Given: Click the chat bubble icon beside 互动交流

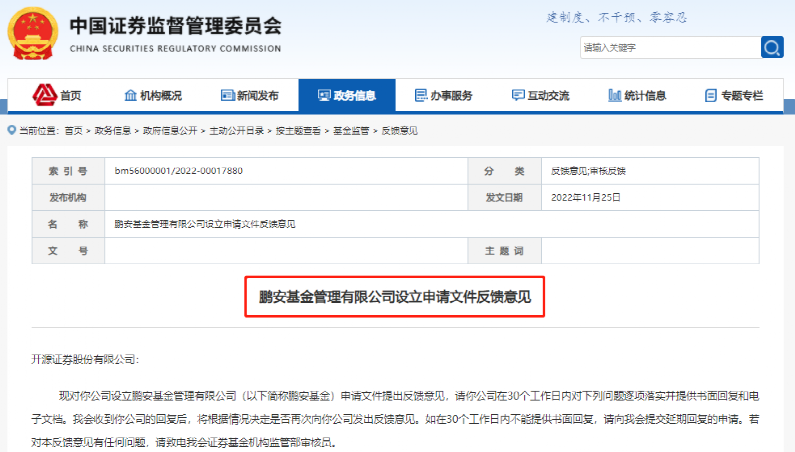Looking at the screenshot, I should [518, 95].
